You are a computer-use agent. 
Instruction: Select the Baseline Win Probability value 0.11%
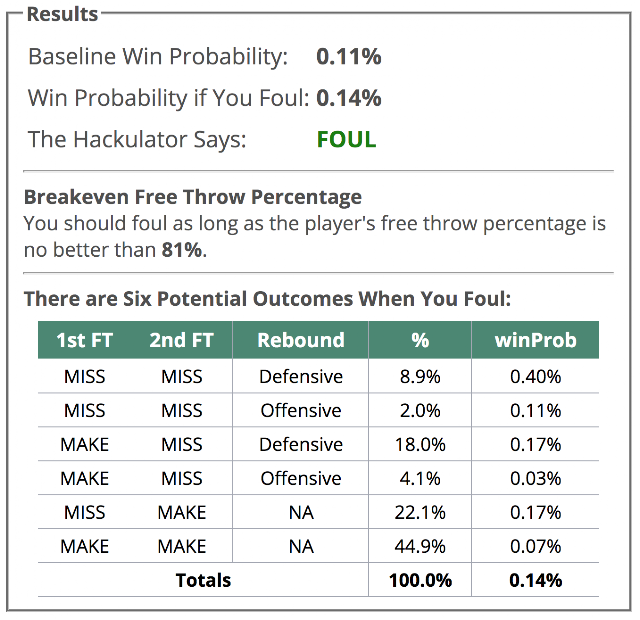349,56
